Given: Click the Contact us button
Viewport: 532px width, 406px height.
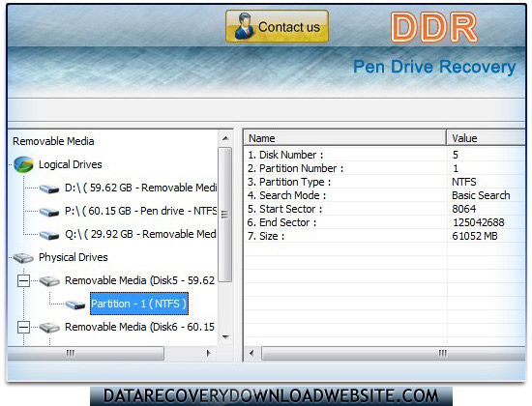Looking at the screenshot, I should (x=277, y=26).
